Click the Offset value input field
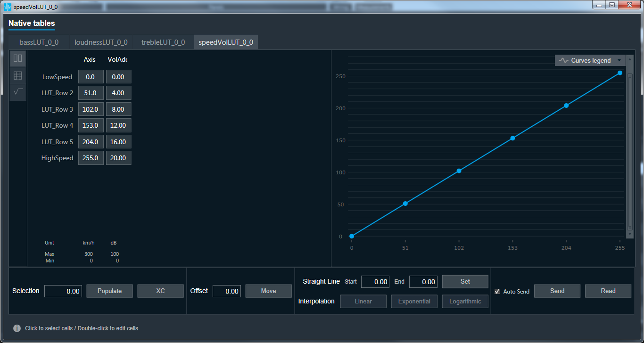 (x=227, y=291)
